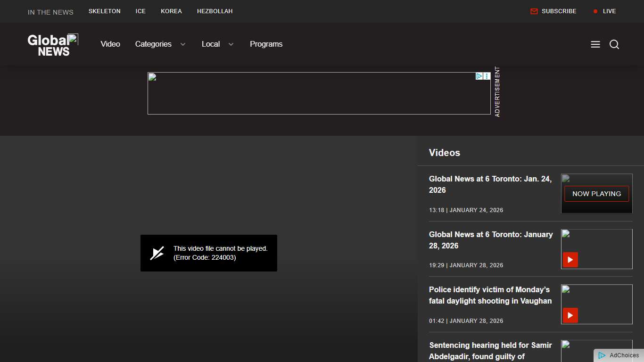Select the KOREA trending topic
The width and height of the screenshot is (644, 362).
171,11
